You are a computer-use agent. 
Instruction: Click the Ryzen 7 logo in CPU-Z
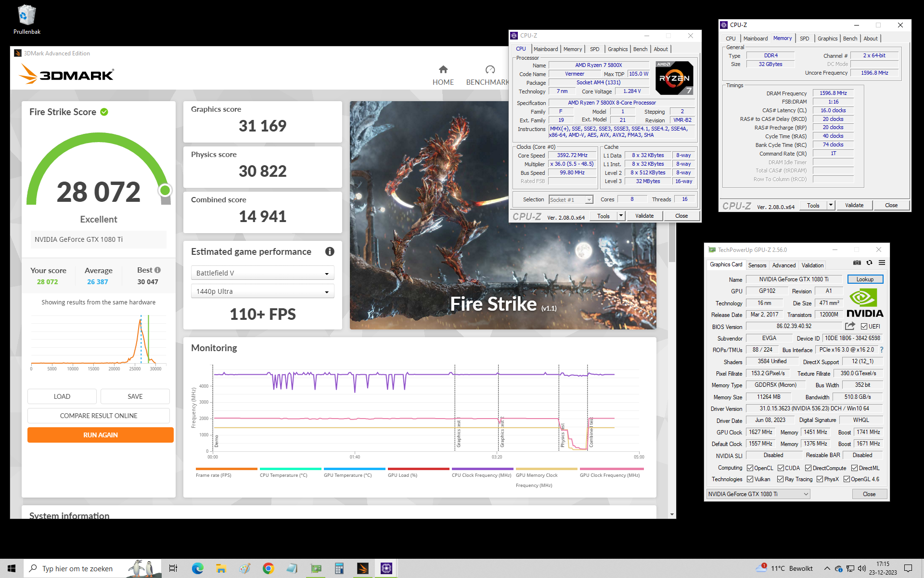click(674, 78)
